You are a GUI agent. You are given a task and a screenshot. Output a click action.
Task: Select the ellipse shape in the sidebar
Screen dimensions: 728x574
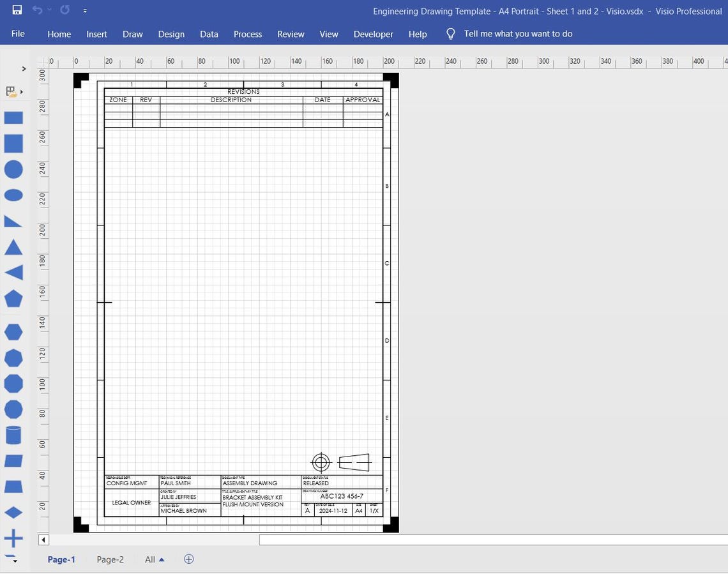[13, 195]
